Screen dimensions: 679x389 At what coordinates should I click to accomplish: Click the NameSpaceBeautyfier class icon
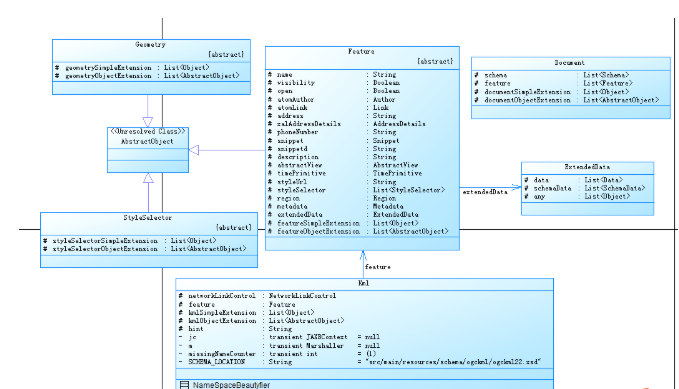[x=184, y=385]
